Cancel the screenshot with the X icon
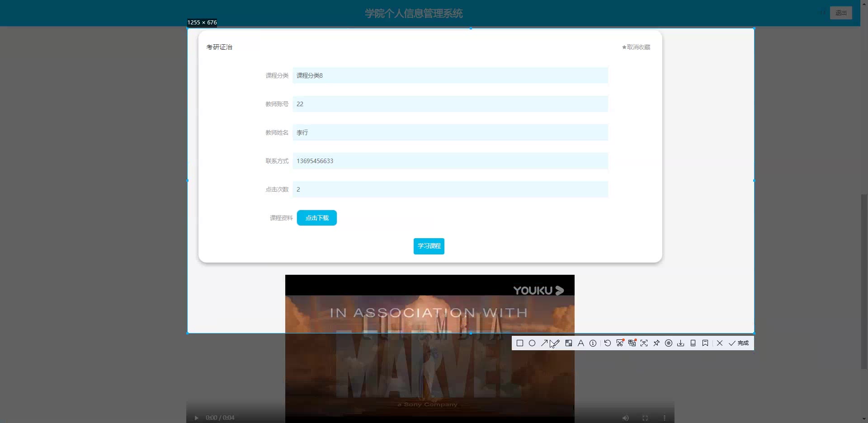Screen dimensions: 868x423 (720, 343)
